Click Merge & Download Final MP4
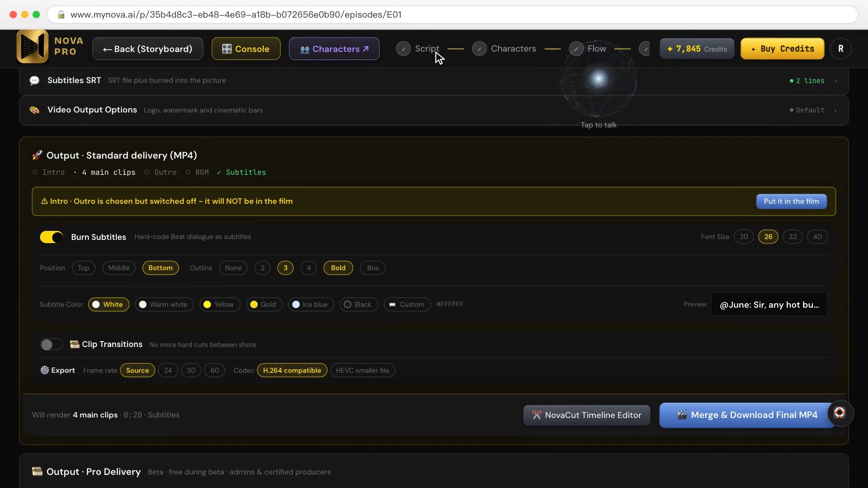Viewport: 868px width, 488px height. (747, 415)
